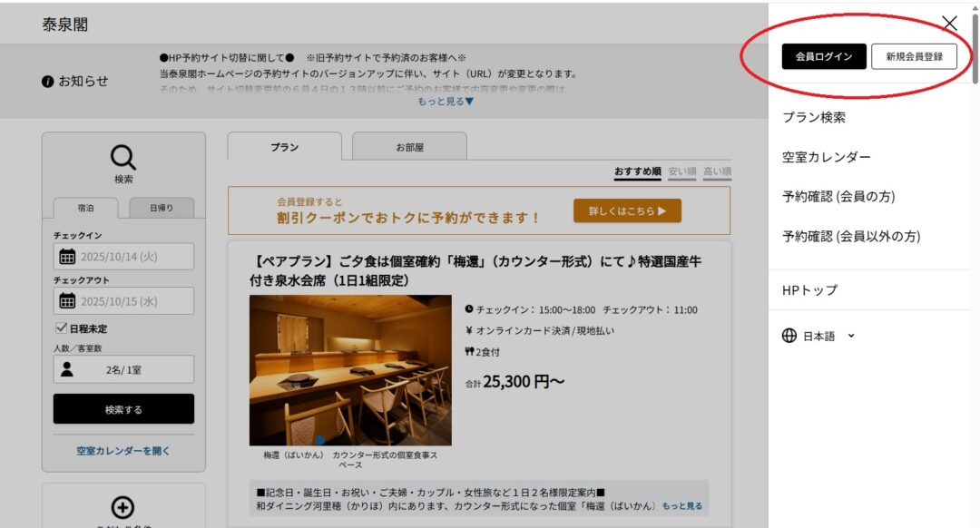Switch to the お部屋 tab

click(409, 147)
